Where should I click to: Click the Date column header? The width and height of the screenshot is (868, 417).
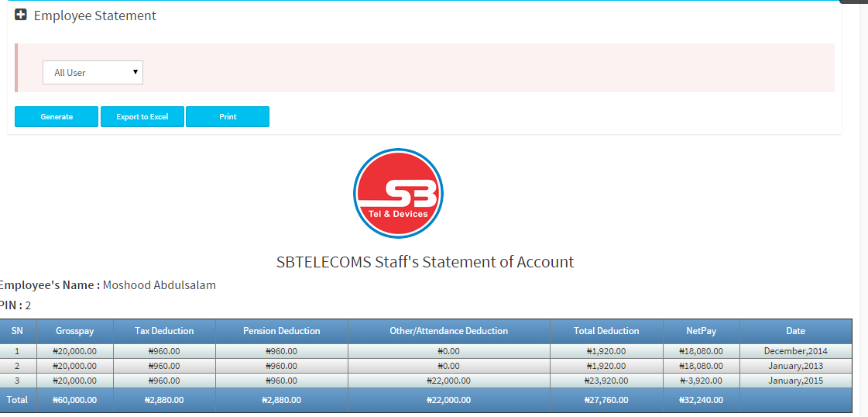[x=795, y=331]
